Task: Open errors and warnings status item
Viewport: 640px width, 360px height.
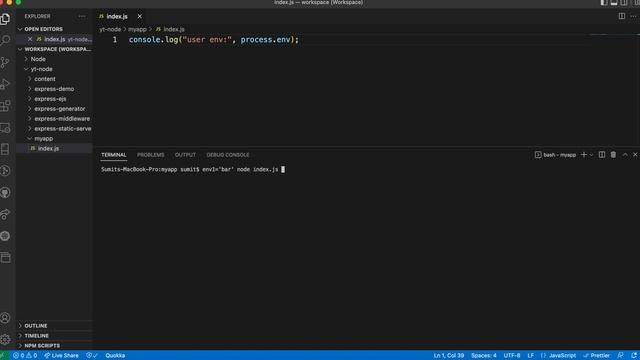Action: (25, 356)
